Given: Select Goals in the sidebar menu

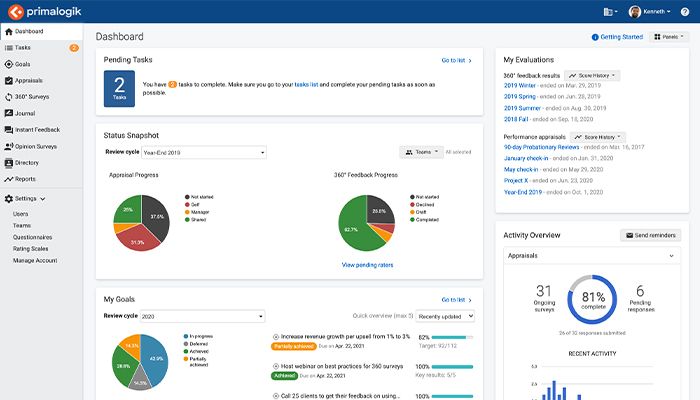Looking at the screenshot, I should coord(42,64).
